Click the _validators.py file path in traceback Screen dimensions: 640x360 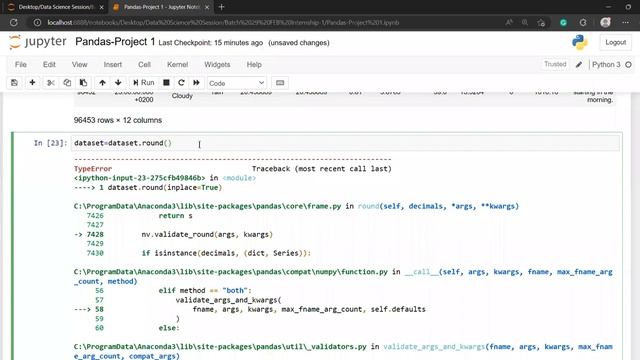[220, 347]
